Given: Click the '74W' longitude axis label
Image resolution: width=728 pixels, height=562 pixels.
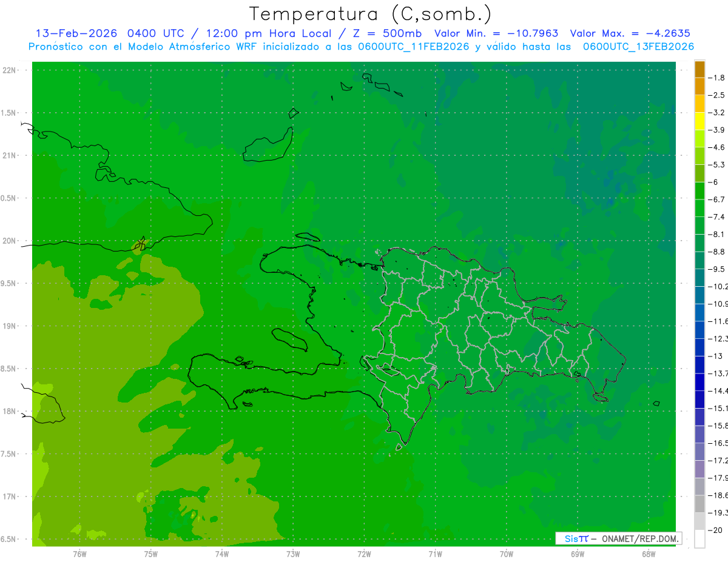Looking at the screenshot, I should pos(222,554).
